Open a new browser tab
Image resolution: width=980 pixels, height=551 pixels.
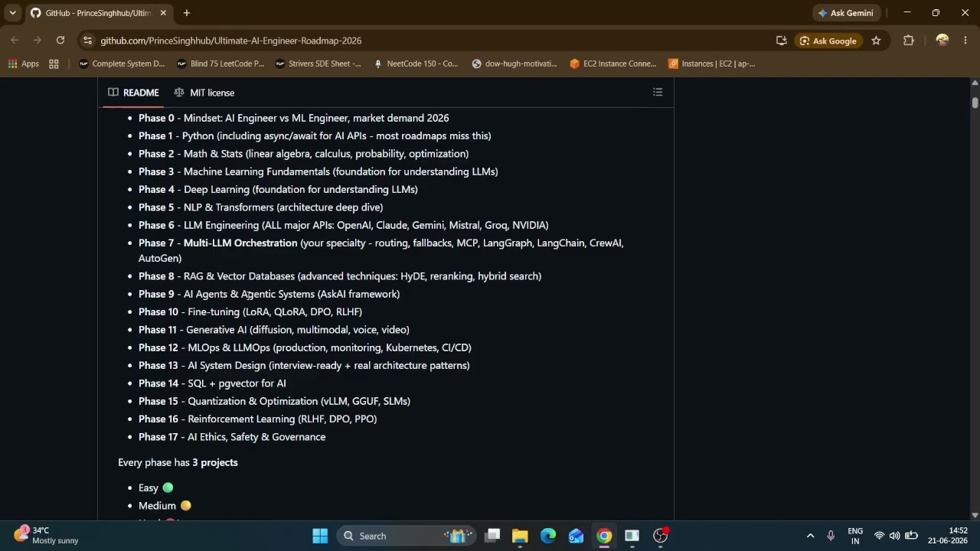(x=187, y=13)
